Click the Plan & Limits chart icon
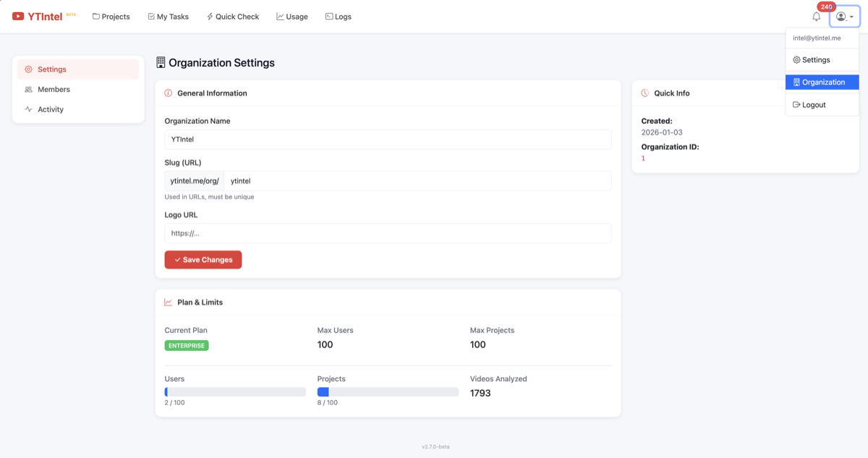The height and width of the screenshot is (458, 868). pos(169,302)
